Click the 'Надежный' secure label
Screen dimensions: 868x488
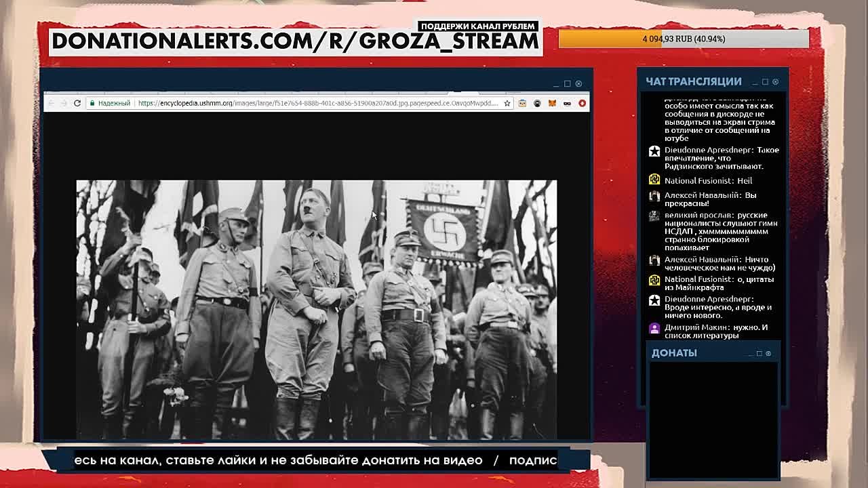click(x=114, y=103)
